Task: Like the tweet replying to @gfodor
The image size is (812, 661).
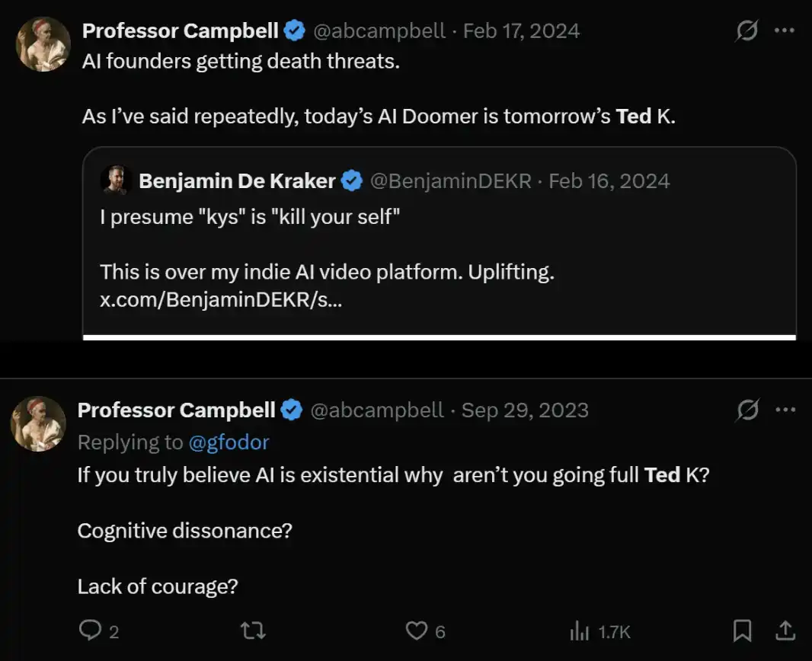Action: pos(416,631)
